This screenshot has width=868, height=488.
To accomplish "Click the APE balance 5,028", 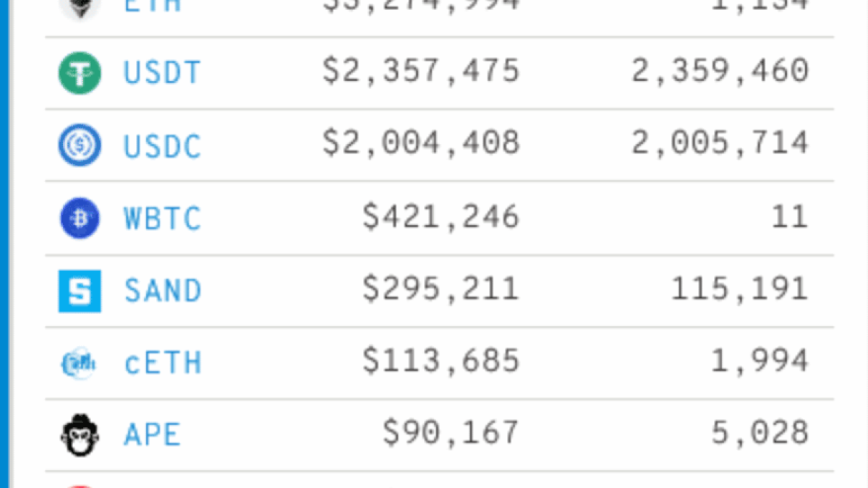I will tap(759, 434).
